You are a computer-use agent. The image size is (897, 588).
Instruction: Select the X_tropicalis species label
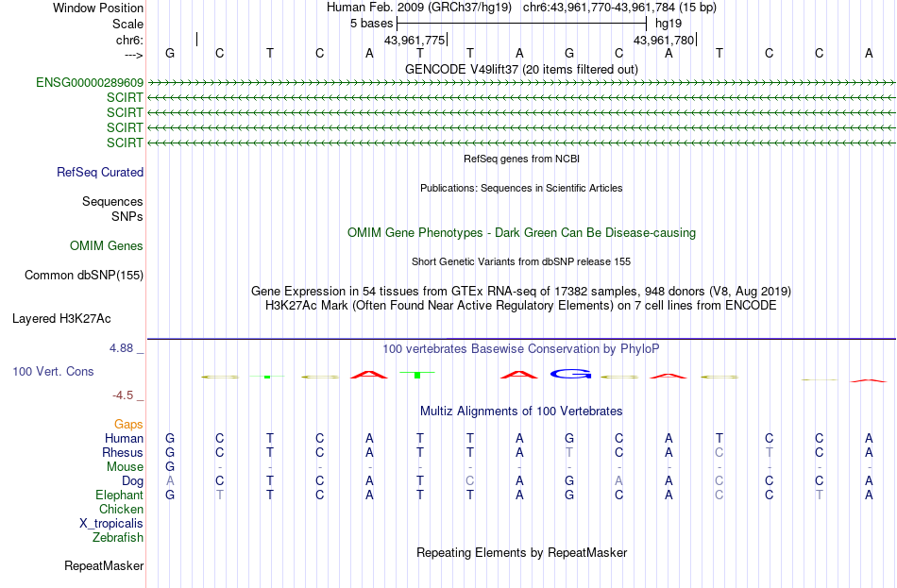point(111,524)
